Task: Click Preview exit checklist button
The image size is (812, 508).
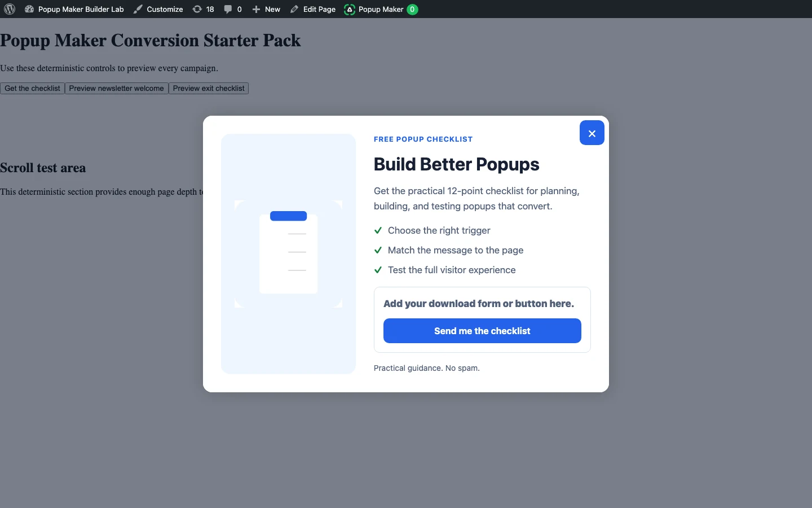Action: [x=209, y=89]
